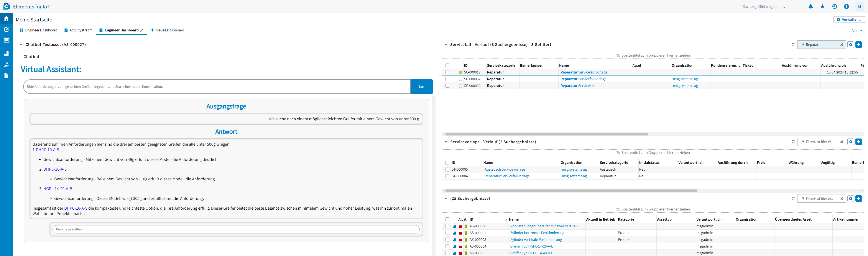This screenshot has width=868, height=256.
Task: Open the notifications bell icon
Action: 811,6
